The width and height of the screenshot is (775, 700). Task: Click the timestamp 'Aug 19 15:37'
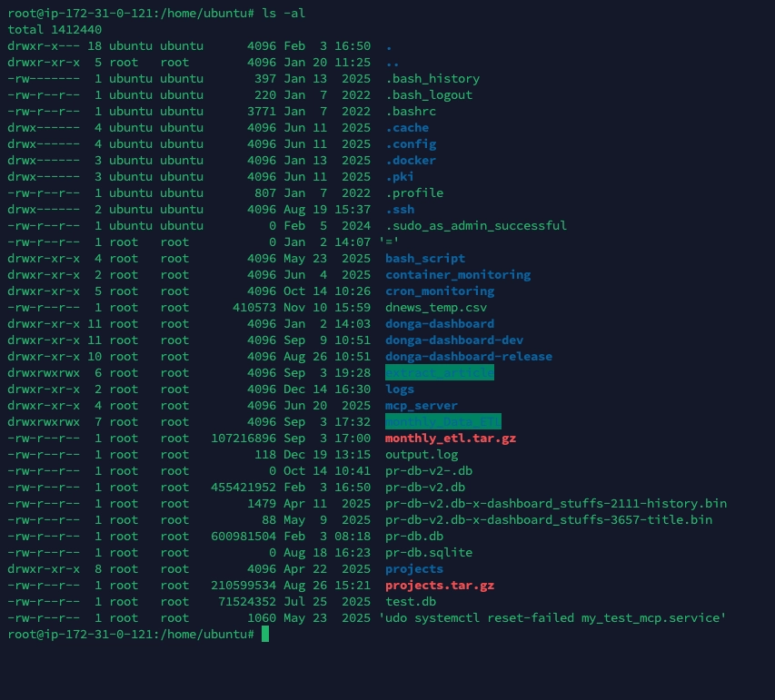coord(327,210)
